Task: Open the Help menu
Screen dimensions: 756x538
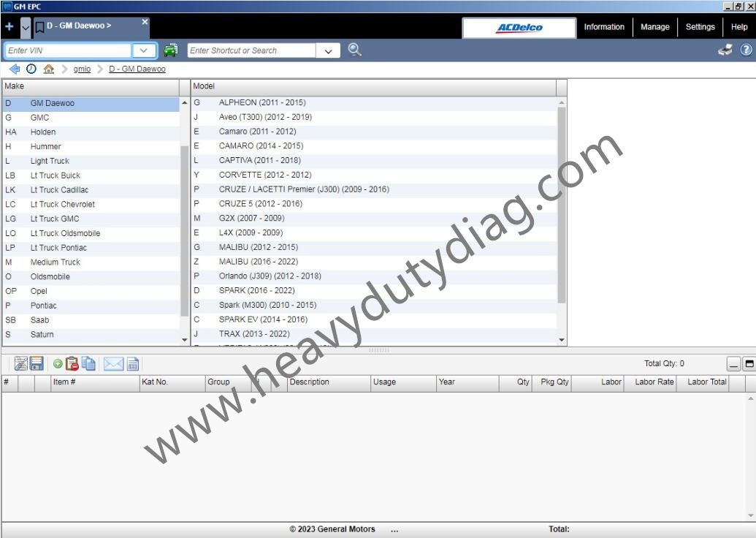Action: [x=739, y=27]
